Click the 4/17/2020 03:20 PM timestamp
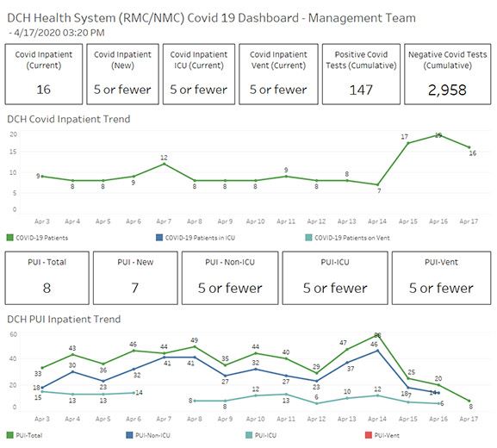 [59, 33]
